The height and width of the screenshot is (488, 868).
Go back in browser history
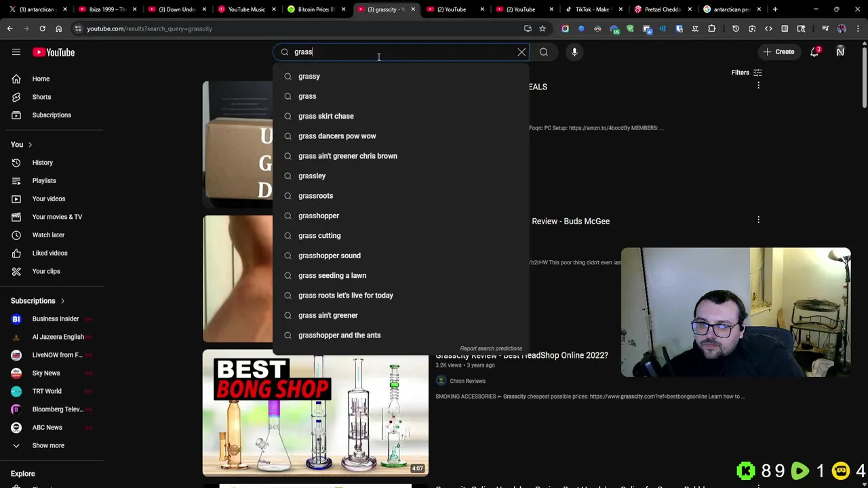9,28
